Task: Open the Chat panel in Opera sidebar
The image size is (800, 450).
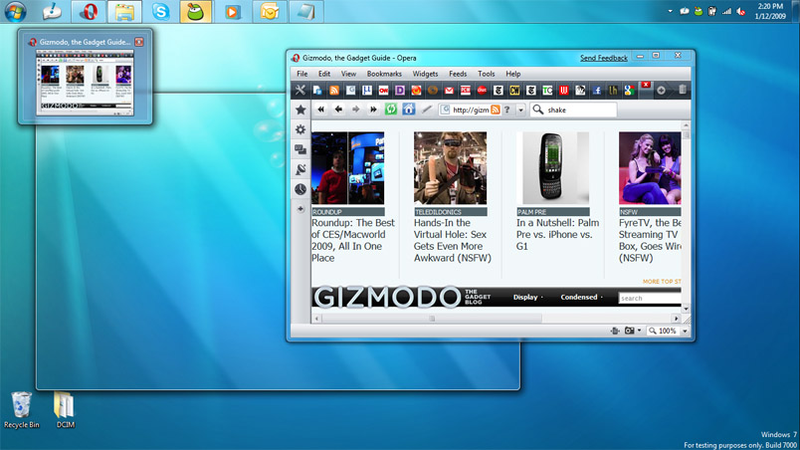Action: click(301, 149)
